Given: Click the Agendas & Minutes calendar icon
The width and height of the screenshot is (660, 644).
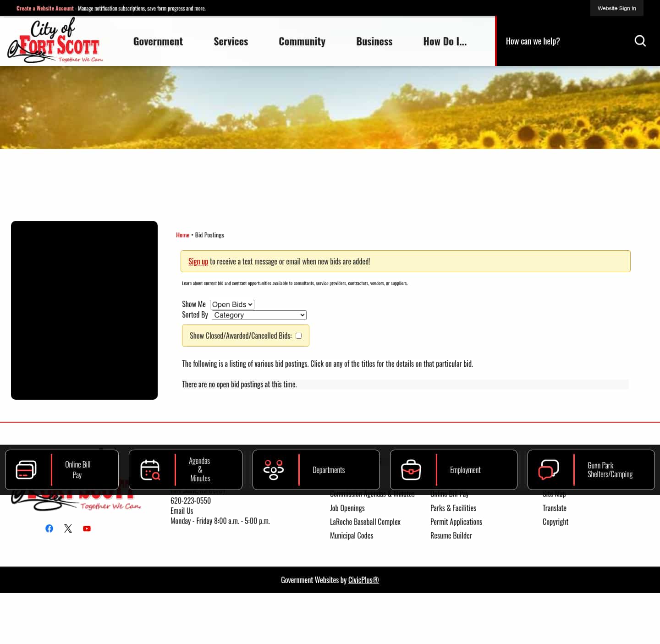Looking at the screenshot, I should [x=150, y=469].
